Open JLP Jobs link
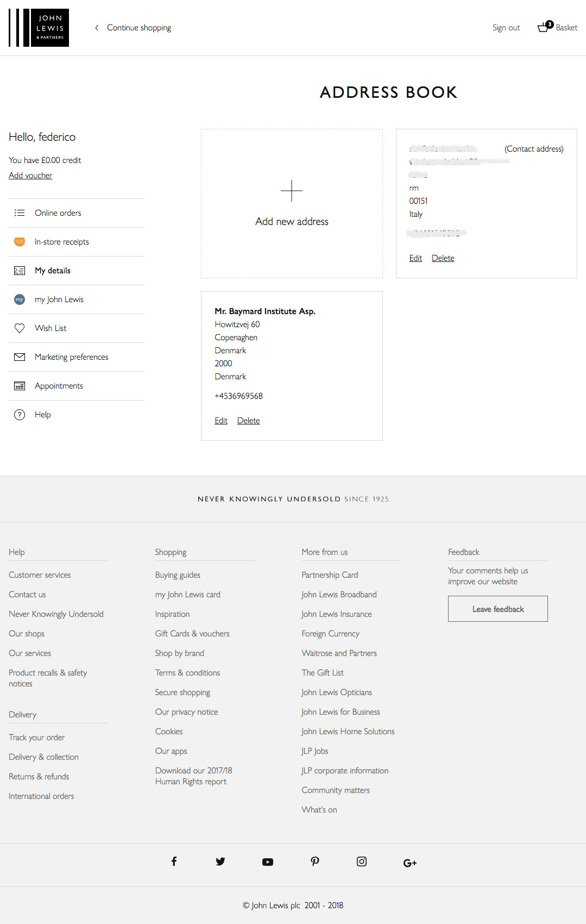Viewport: 586px width, 924px height. [x=315, y=751]
